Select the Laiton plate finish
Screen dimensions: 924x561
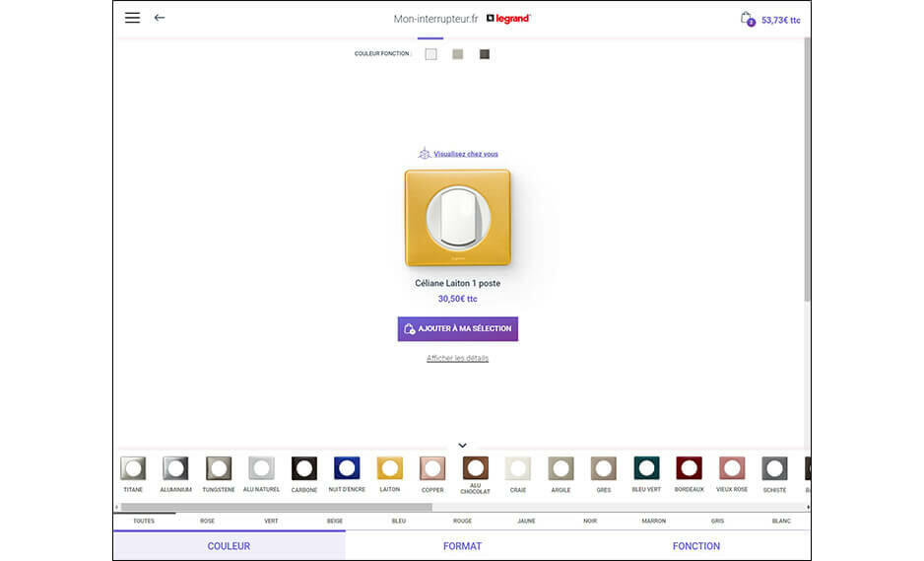click(389, 468)
